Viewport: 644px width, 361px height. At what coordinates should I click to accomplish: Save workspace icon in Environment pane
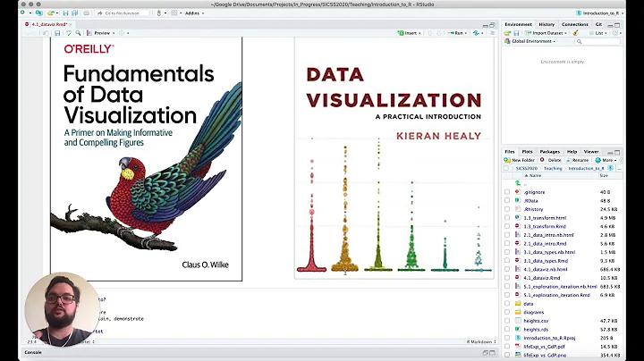pos(516,33)
